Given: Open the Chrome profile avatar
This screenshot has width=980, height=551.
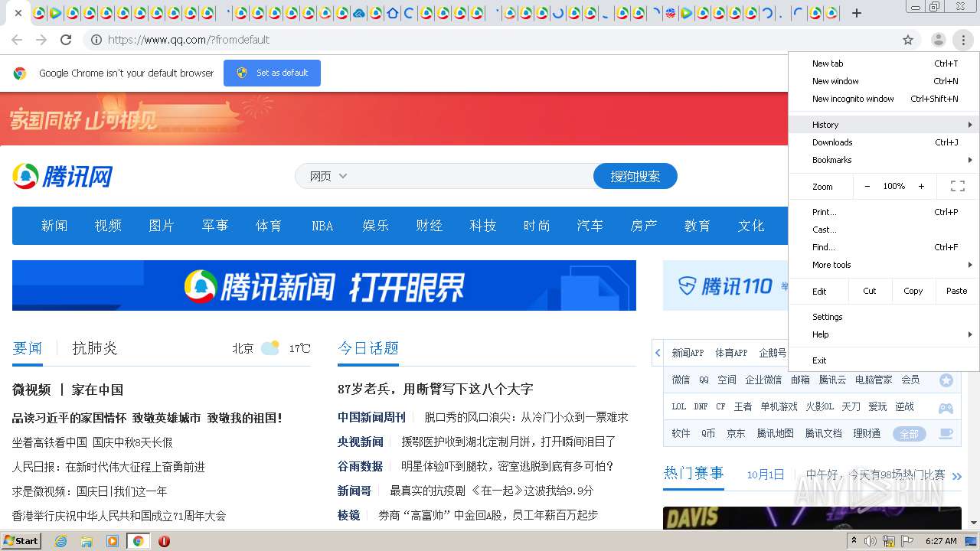Looking at the screenshot, I should click(x=938, y=40).
